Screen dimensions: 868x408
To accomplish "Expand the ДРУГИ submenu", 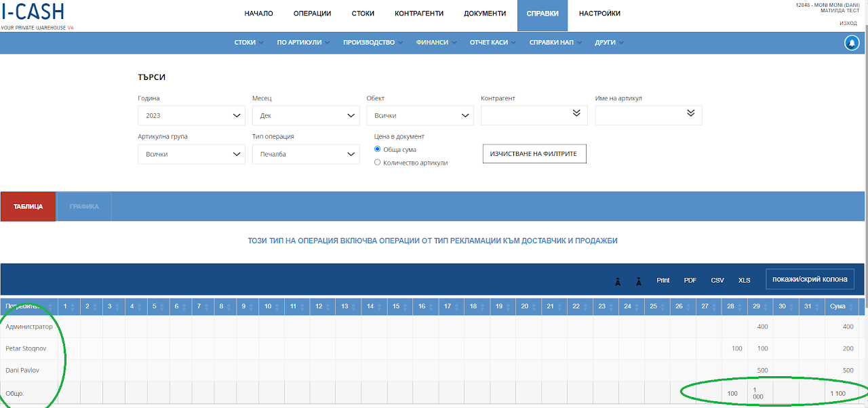I will (609, 42).
